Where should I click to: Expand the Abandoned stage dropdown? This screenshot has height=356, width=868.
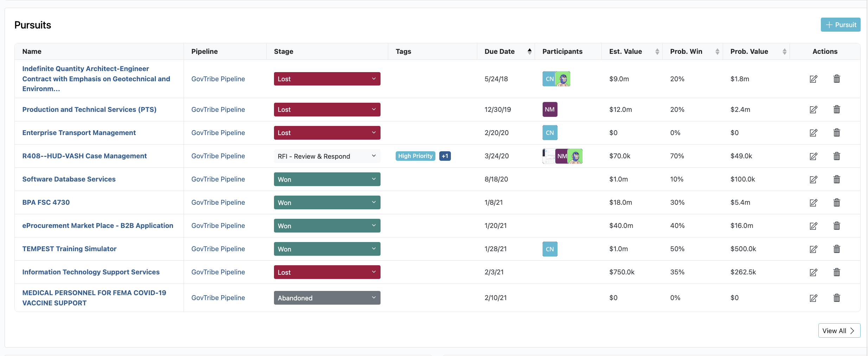327,298
